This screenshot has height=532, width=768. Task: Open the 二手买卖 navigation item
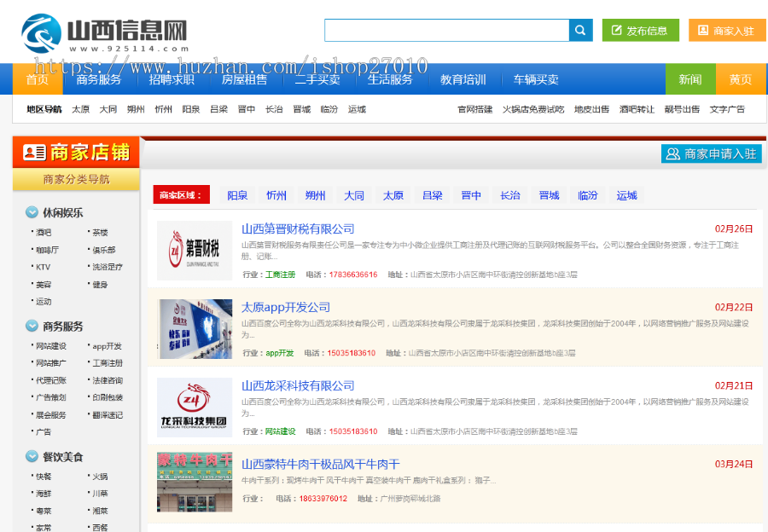click(317, 79)
